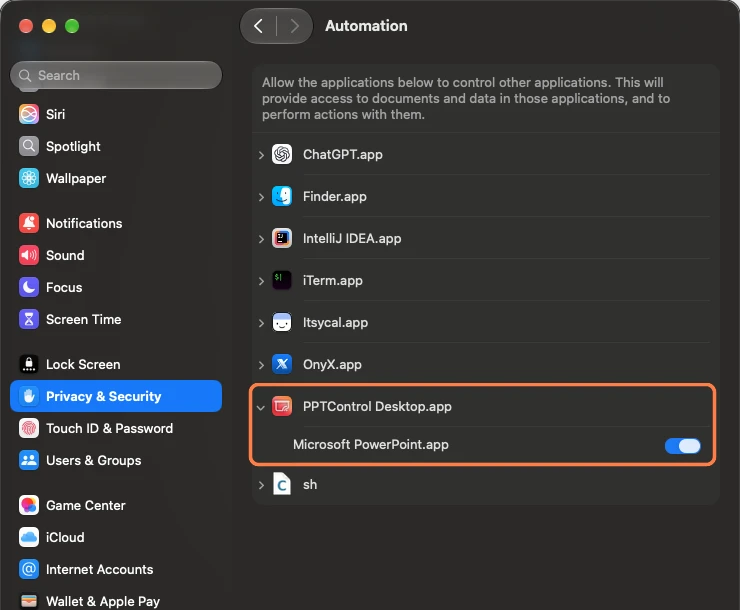This screenshot has width=740, height=610.
Task: Select the Focus moon icon
Action: (29, 287)
